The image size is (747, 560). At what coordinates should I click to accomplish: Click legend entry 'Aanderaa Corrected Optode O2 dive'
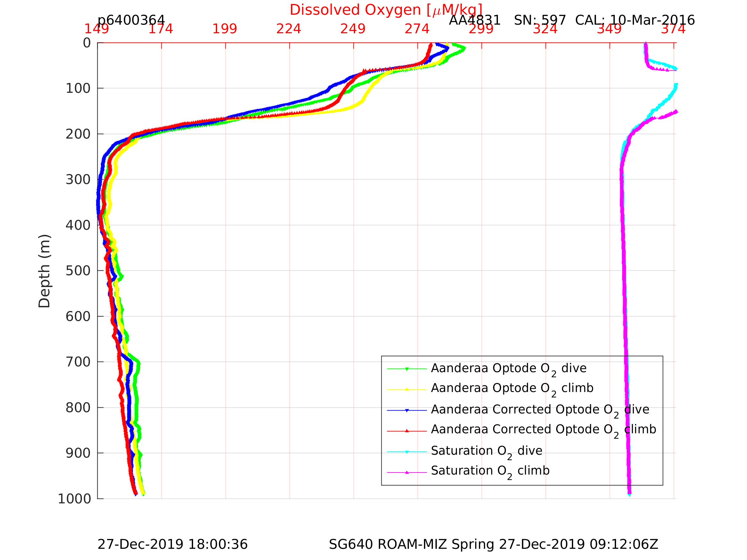pos(540,410)
